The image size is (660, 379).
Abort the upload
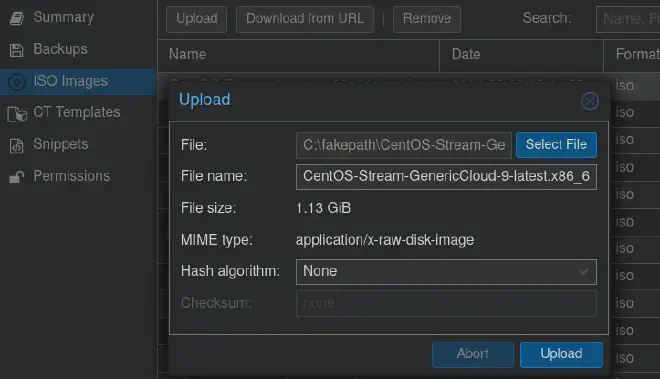[473, 354]
